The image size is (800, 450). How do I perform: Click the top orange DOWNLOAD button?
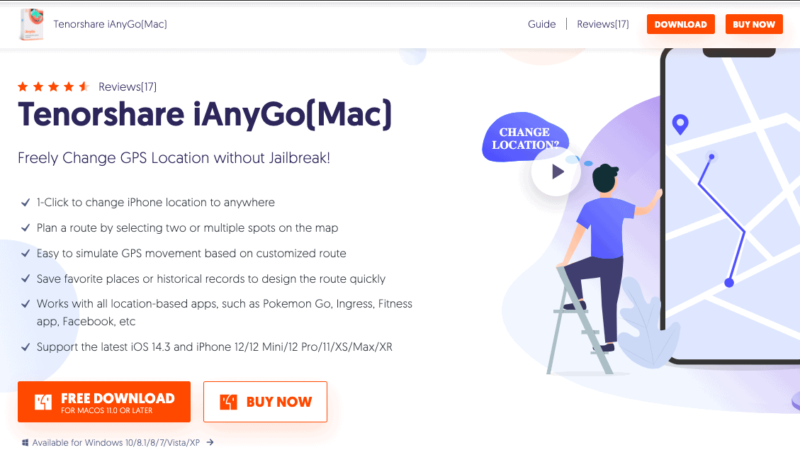(681, 24)
